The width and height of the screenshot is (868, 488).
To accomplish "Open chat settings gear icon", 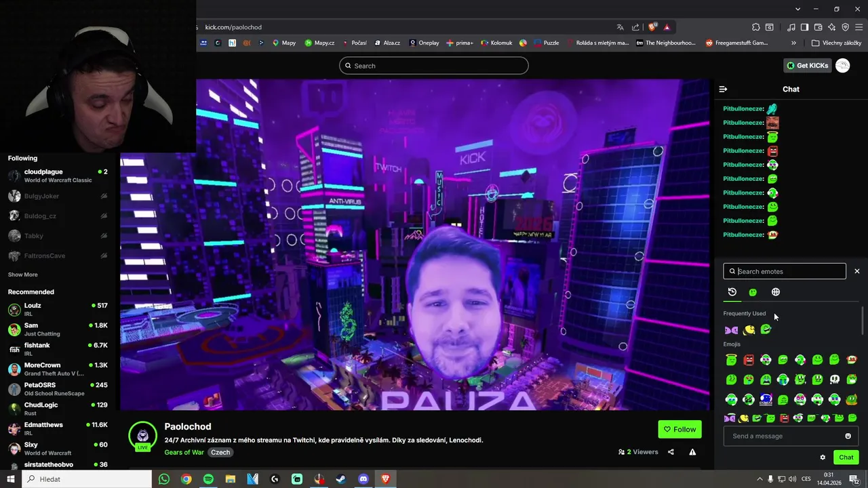I will pos(823,457).
